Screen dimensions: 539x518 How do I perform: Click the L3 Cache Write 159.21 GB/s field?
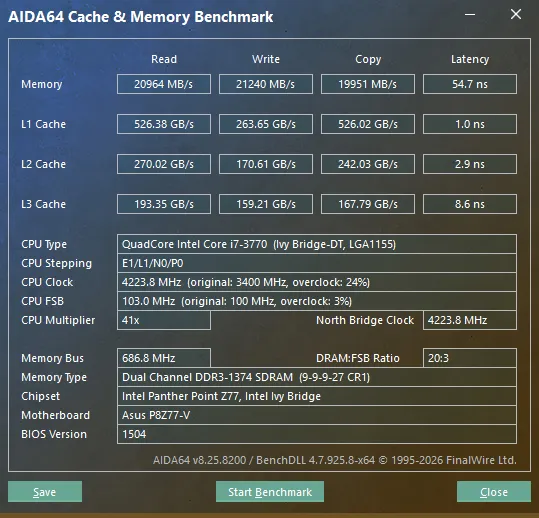(266, 204)
